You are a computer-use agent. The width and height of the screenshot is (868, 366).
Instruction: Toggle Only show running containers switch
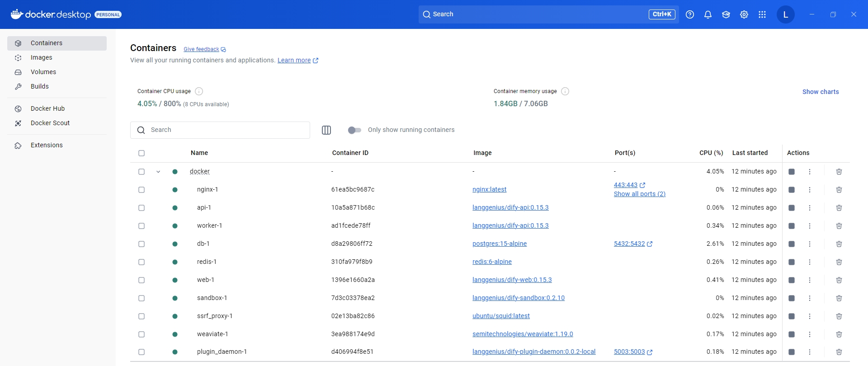pos(355,130)
